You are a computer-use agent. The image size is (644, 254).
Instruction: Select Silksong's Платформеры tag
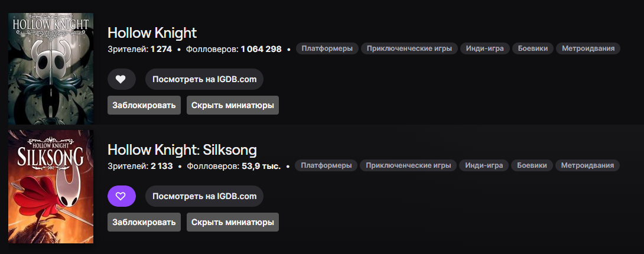click(326, 165)
